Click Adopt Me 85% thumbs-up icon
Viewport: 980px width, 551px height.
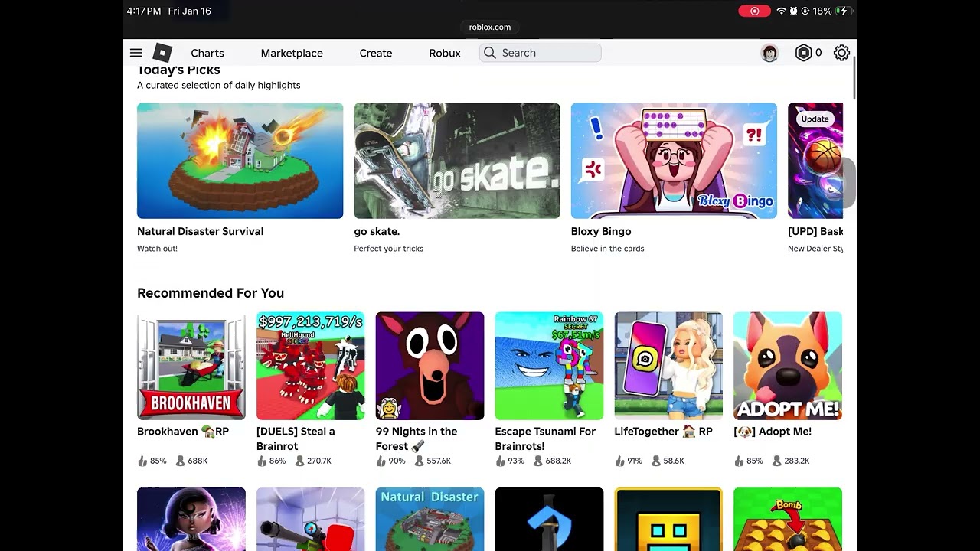tap(739, 461)
